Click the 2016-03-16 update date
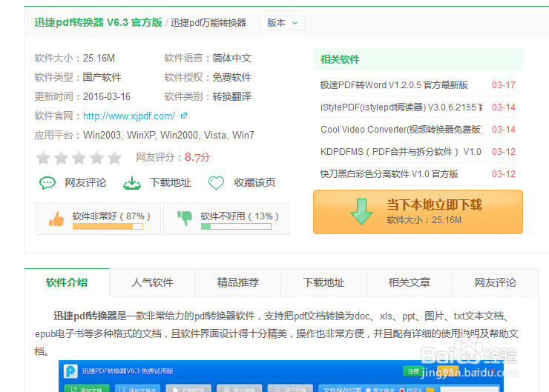The image size is (549, 392). [x=107, y=96]
